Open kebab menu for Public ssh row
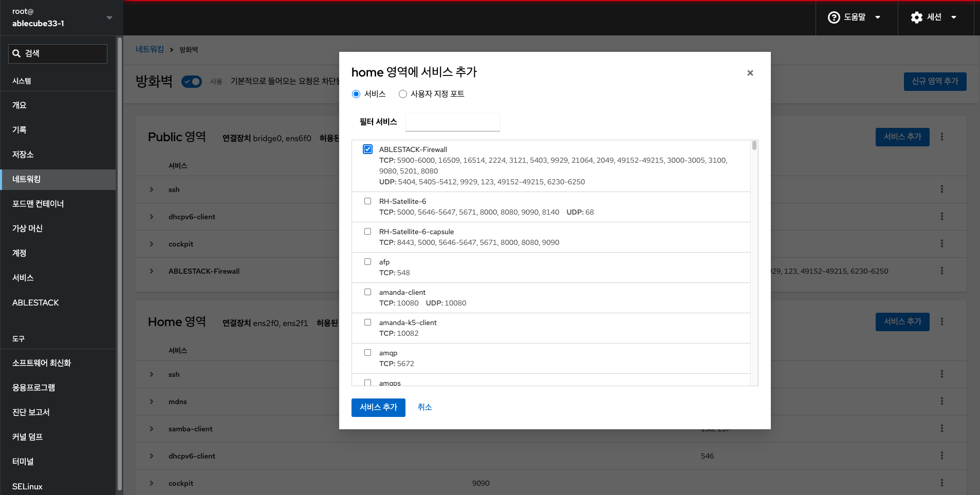Image resolution: width=980 pixels, height=495 pixels. [941, 189]
